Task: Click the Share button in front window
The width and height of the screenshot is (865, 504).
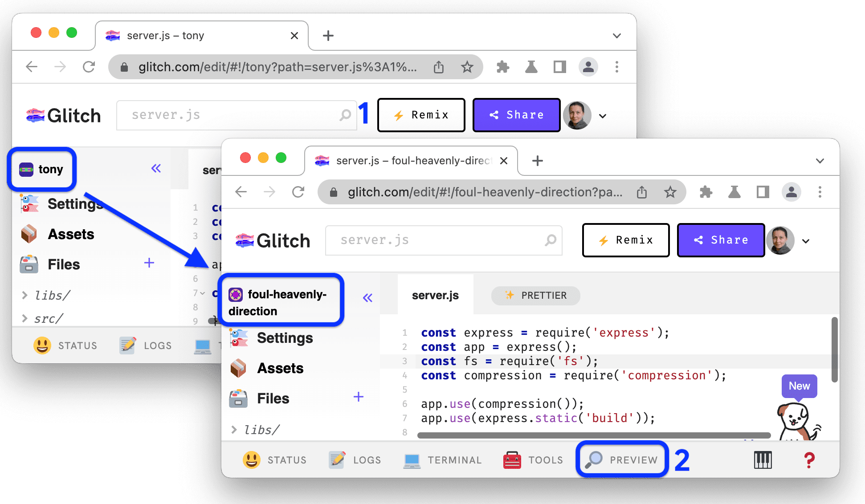Action: (720, 240)
